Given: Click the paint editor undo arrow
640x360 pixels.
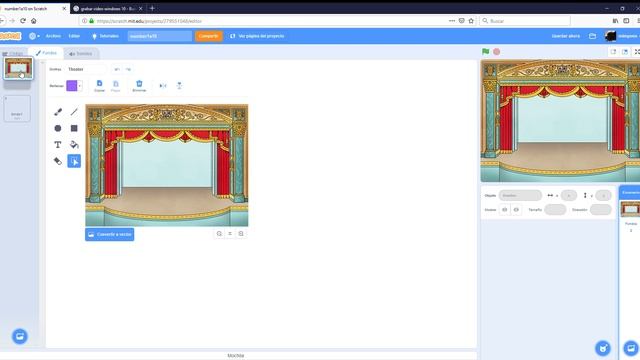Looking at the screenshot, I should point(117,69).
